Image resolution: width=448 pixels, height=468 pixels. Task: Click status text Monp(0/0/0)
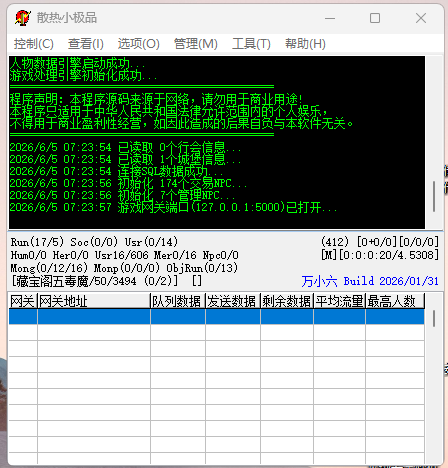[127, 268]
